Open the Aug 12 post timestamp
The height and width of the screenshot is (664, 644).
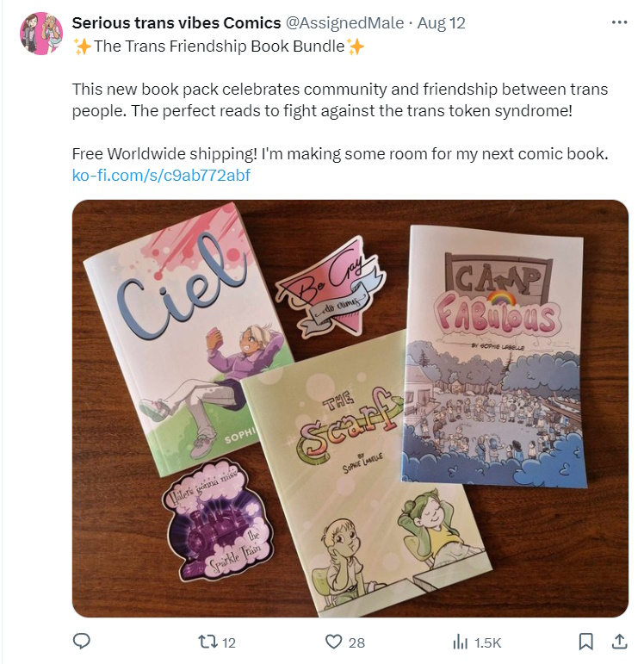pyautogui.click(x=441, y=23)
